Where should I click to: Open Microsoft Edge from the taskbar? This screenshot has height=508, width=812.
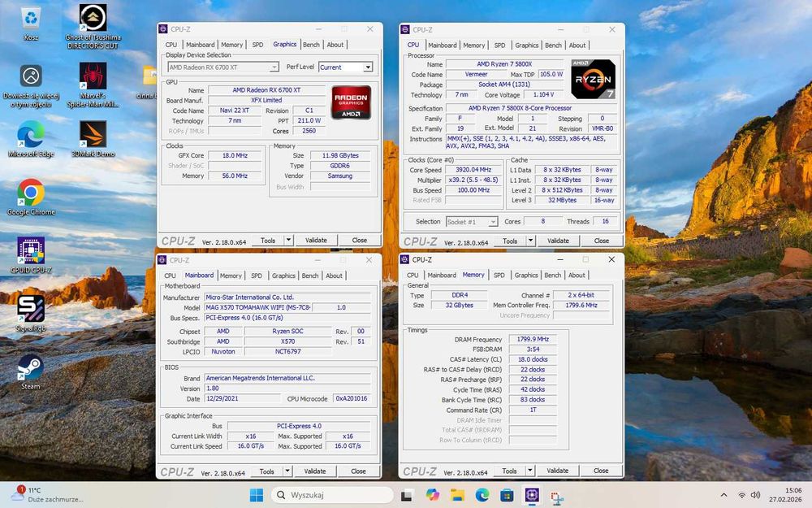point(482,495)
